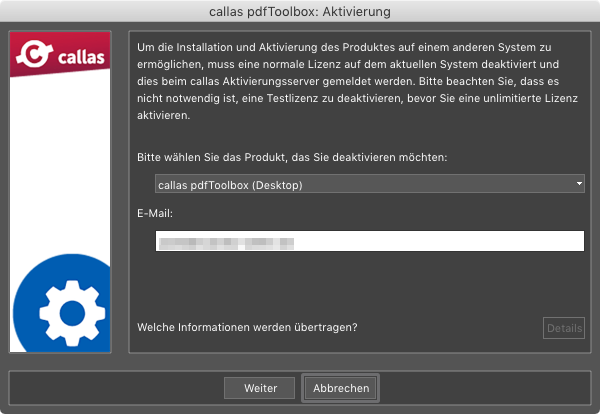Image resolution: width=600 pixels, height=414 pixels.
Task: Click the Weiter button
Action: coord(259,388)
